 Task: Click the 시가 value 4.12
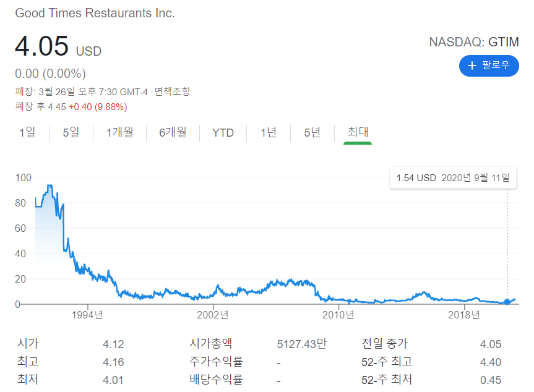(x=113, y=344)
